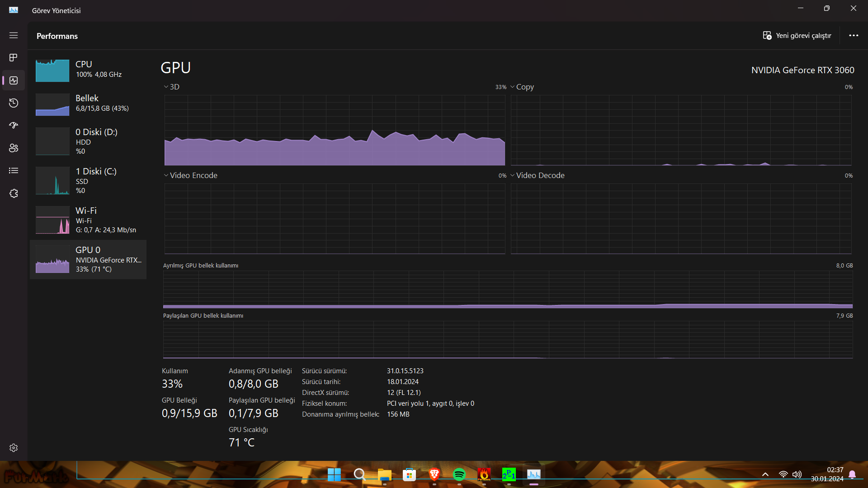Click the GPU memory value 0,9/15,9 GB
Screen dimensions: 868x488
(189, 413)
